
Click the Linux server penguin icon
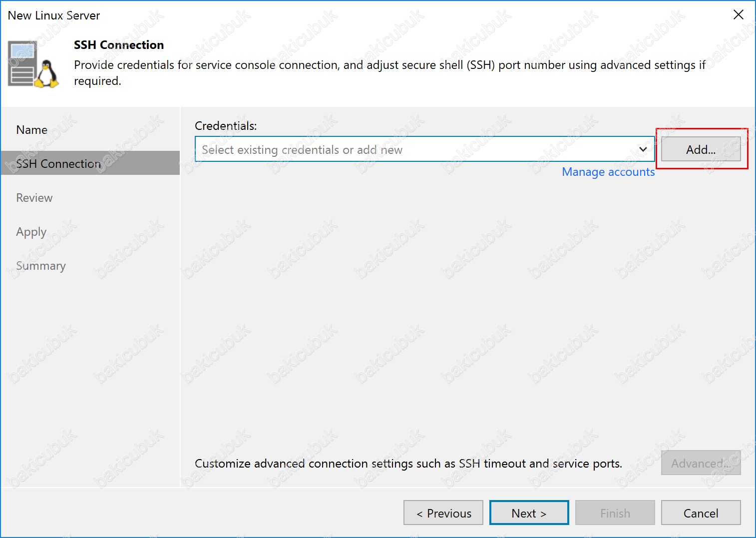point(33,64)
